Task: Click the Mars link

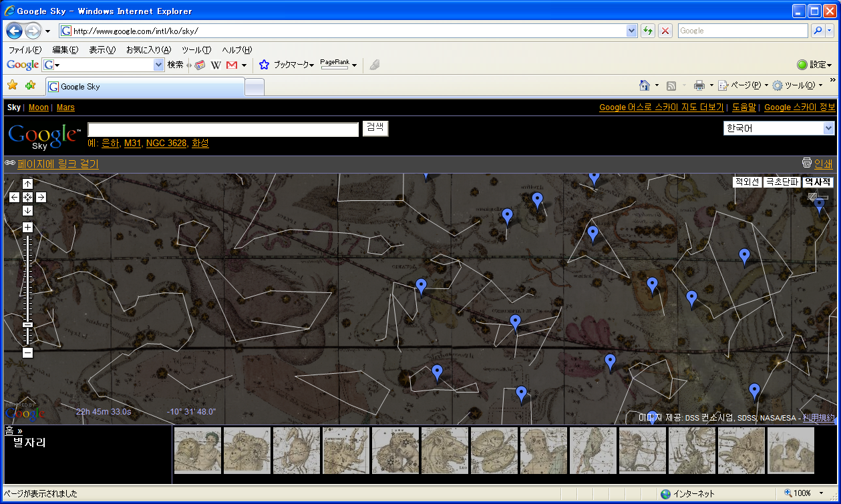Action: (x=65, y=107)
